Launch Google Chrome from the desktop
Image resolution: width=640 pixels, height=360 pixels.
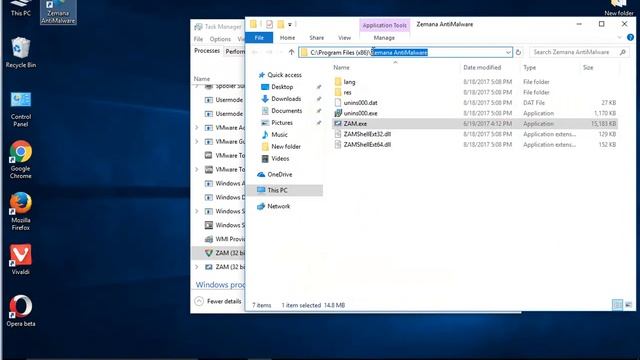tap(20, 160)
